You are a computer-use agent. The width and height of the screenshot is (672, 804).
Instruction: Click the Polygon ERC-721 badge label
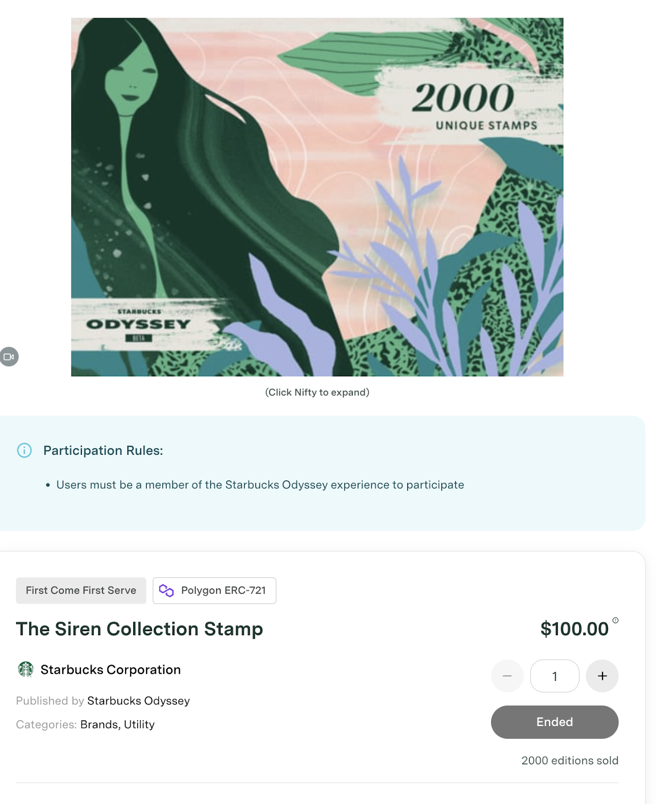tap(223, 590)
